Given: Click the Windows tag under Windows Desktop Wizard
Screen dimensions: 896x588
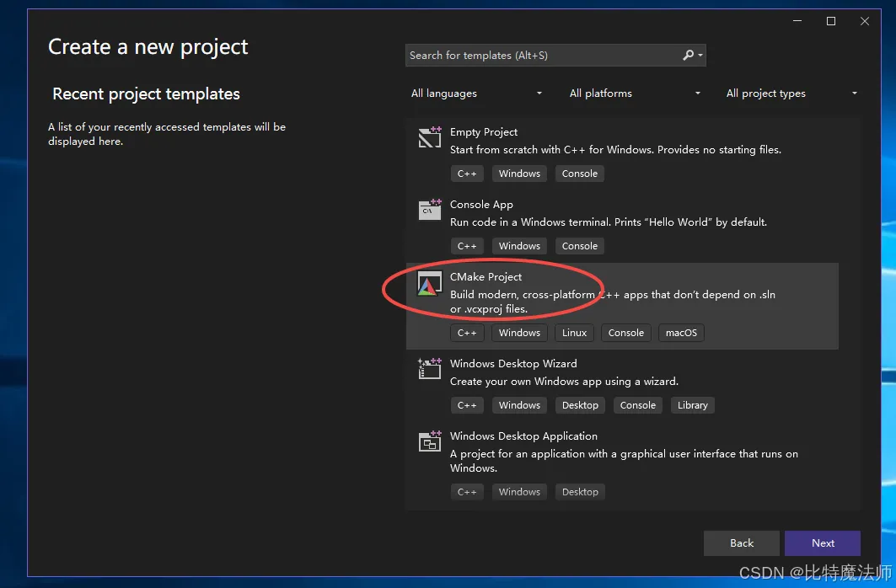Looking at the screenshot, I should [519, 405].
